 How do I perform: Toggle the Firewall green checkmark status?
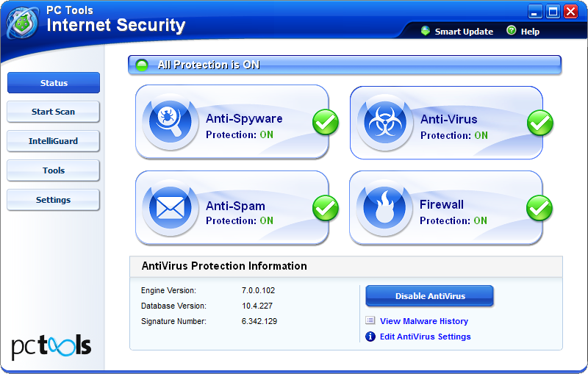540,209
